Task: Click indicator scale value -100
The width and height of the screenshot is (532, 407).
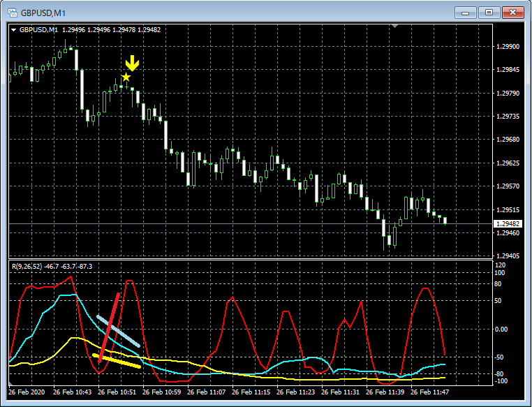Action: pyautogui.click(x=500, y=381)
